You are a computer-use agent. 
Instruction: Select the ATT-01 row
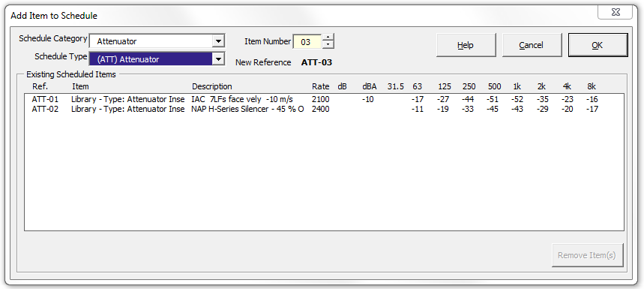click(324, 100)
